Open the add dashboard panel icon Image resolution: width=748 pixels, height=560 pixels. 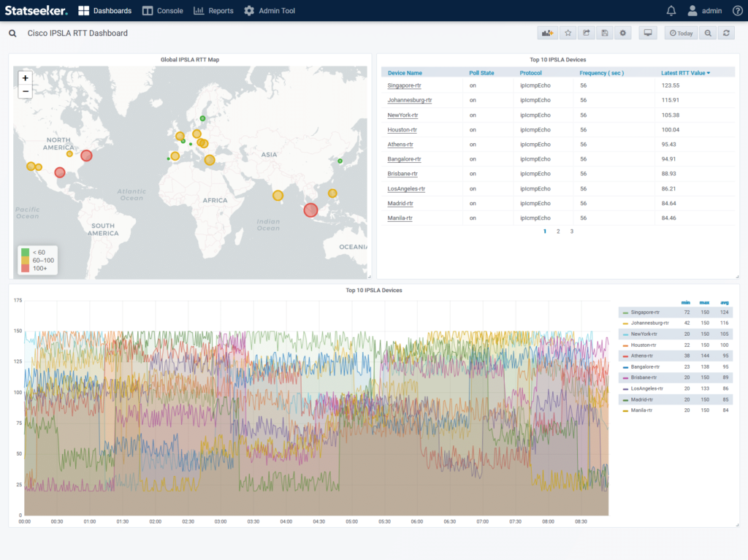(546, 33)
